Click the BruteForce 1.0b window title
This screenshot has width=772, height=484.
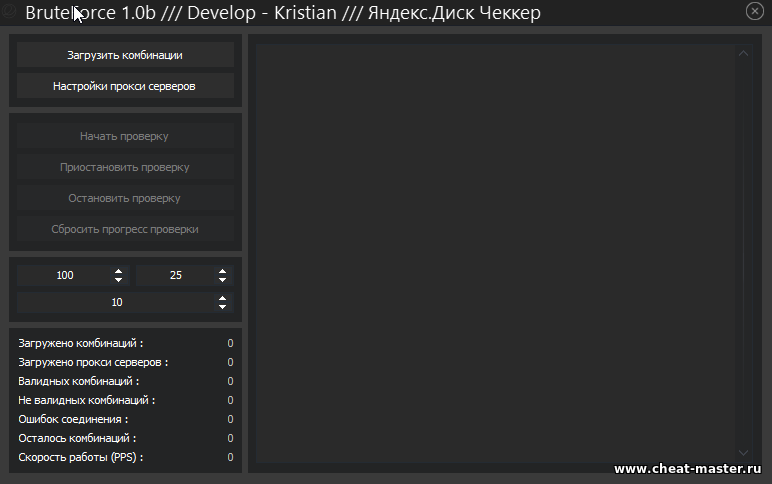click(x=283, y=13)
